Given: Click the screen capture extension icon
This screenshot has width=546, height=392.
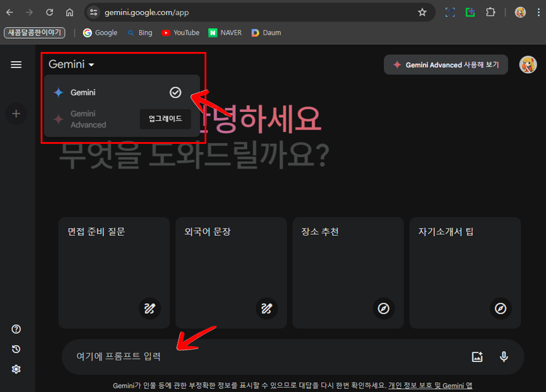Looking at the screenshot, I should point(450,12).
